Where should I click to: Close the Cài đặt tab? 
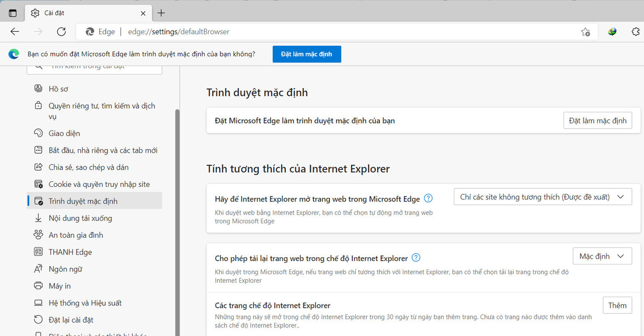tap(143, 13)
